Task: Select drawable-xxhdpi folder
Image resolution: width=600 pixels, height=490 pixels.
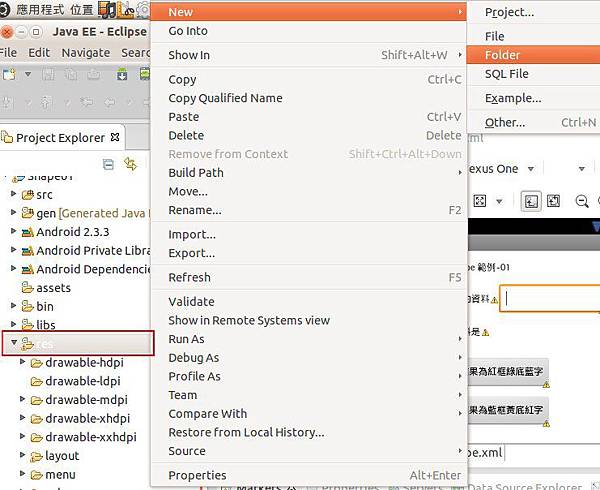Action: (x=83, y=438)
